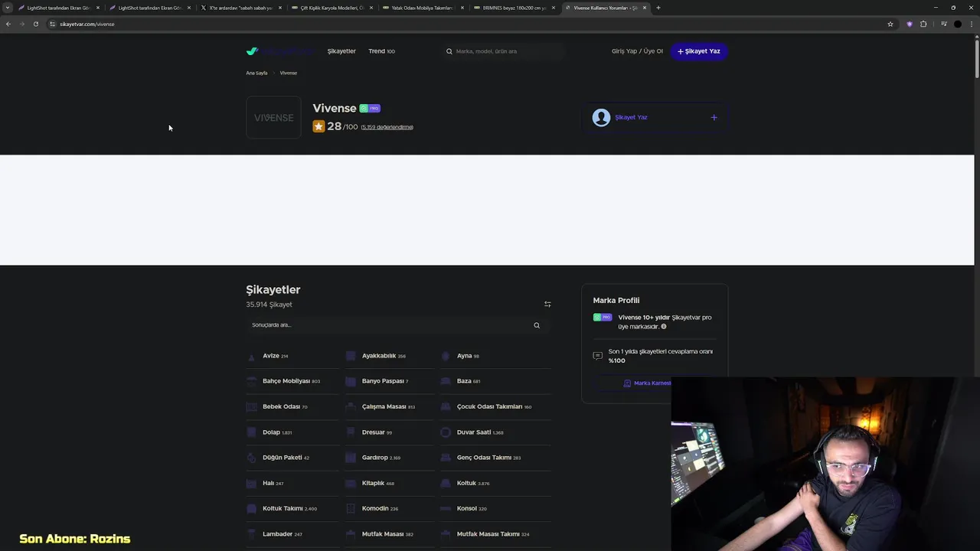Open the Kitaplık category
The height and width of the screenshot is (551, 980).
390,484
